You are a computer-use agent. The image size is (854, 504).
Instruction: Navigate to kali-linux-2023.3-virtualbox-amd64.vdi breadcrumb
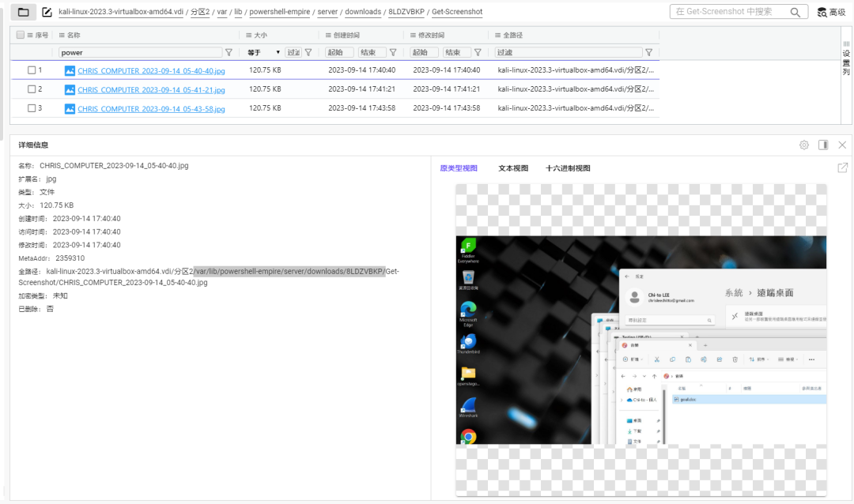pos(121,11)
